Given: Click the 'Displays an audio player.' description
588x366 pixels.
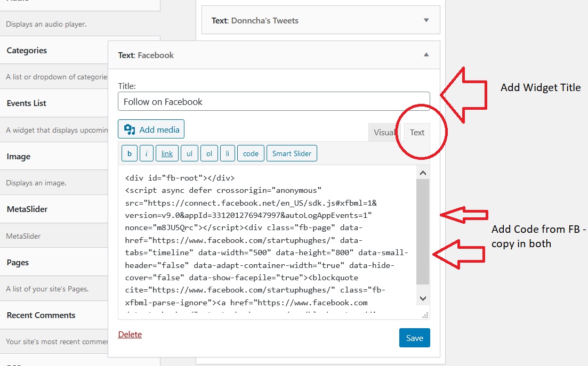Looking at the screenshot, I should click(x=46, y=24).
